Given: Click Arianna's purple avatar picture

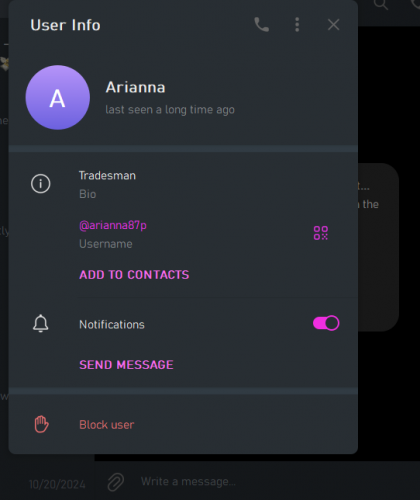Looking at the screenshot, I should [x=58, y=97].
